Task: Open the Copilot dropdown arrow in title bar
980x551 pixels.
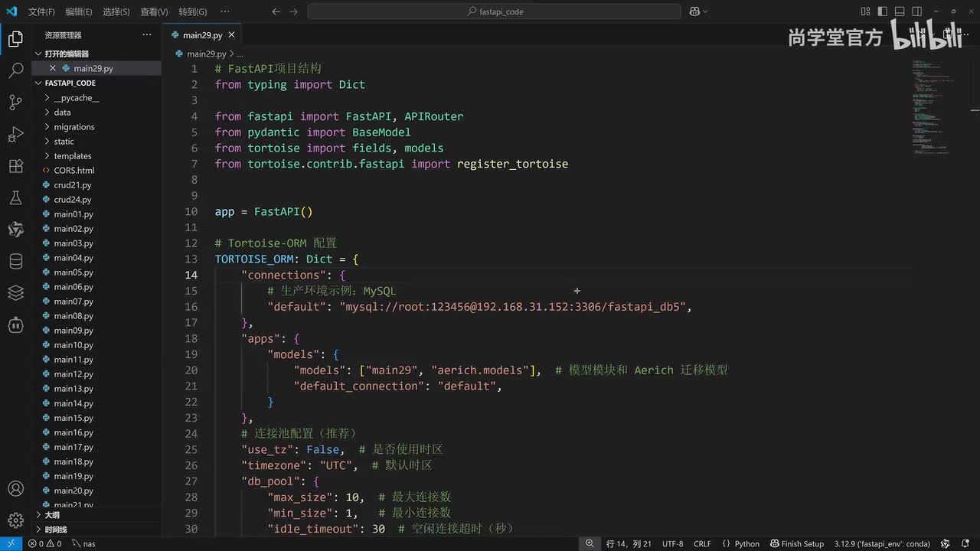Action: [x=705, y=11]
